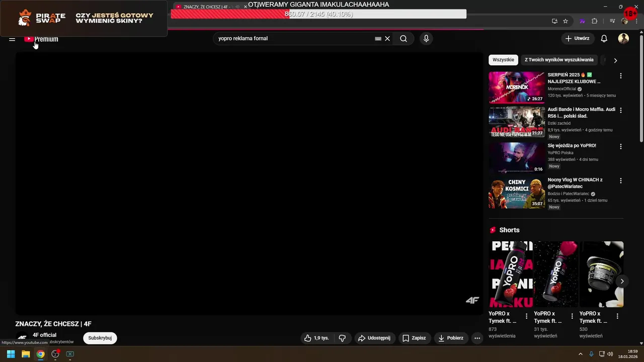Open the YoPRO short with 530 views
The height and width of the screenshot is (362, 644).
click(x=601, y=274)
